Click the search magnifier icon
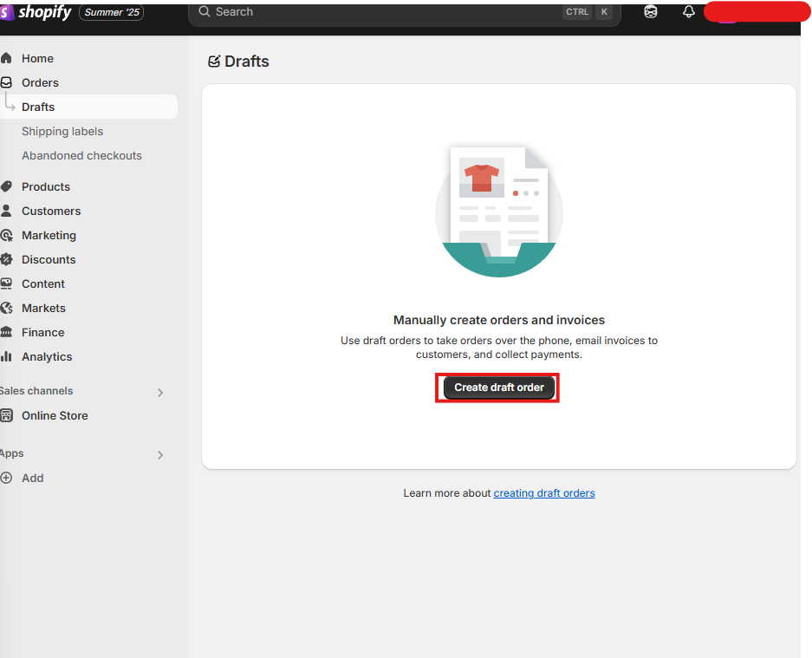Viewport: 812px width, 658px height. [x=205, y=11]
